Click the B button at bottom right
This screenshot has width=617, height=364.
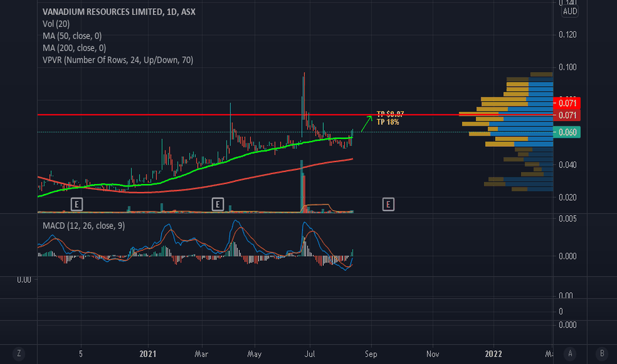pos(602,353)
